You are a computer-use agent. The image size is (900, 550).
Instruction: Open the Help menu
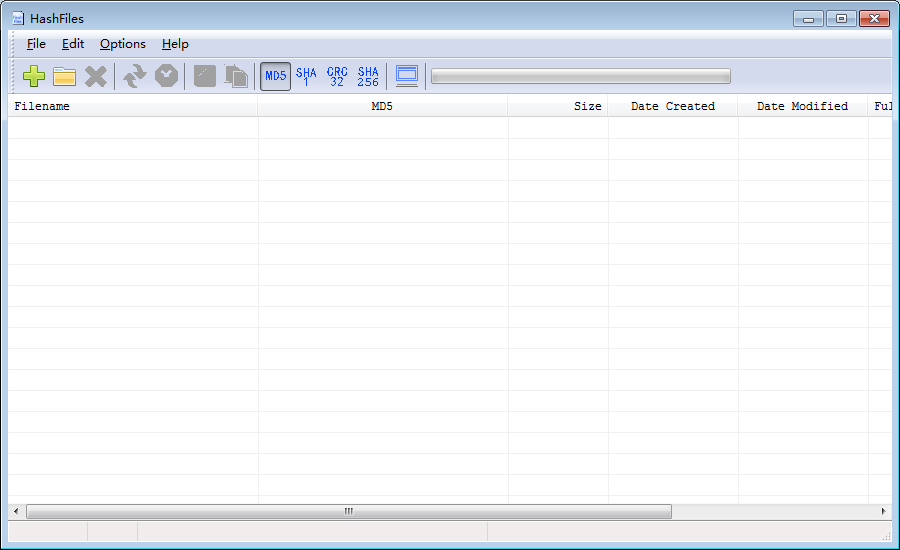tap(175, 44)
